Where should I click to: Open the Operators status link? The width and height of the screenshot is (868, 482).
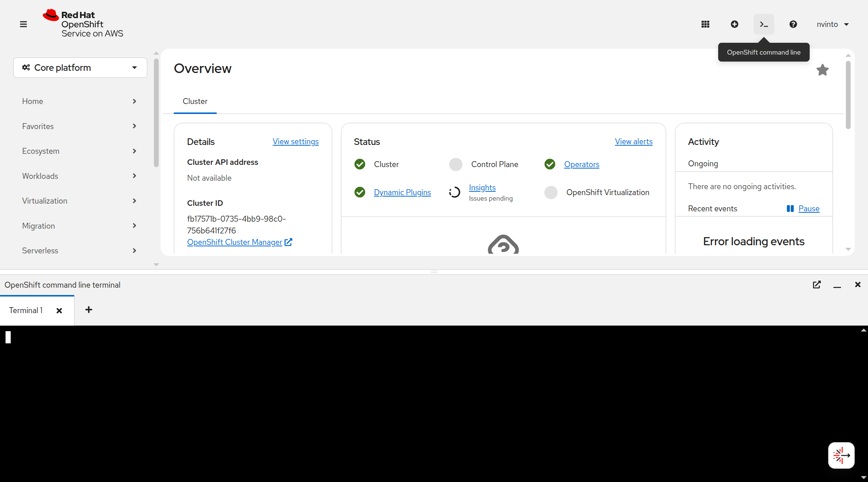(x=582, y=164)
